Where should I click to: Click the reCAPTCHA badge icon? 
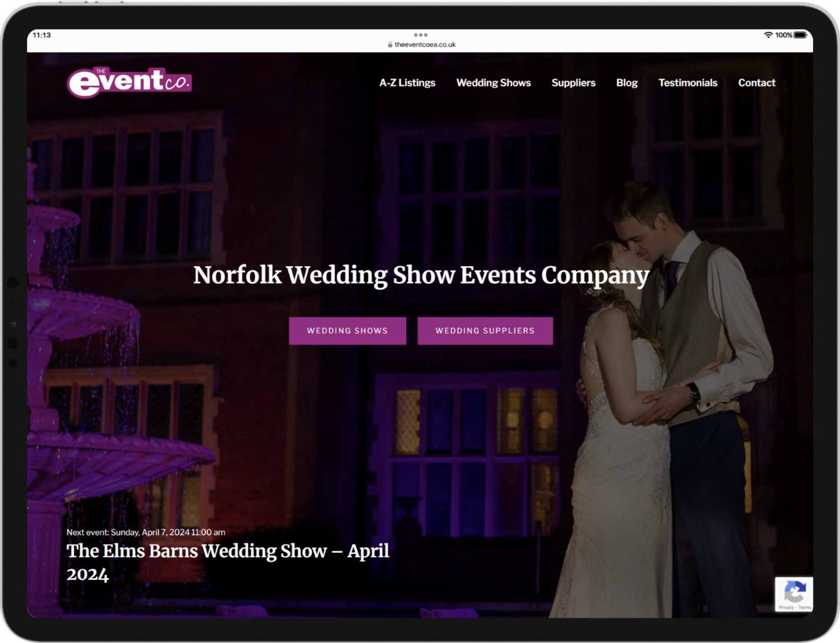[794, 591]
